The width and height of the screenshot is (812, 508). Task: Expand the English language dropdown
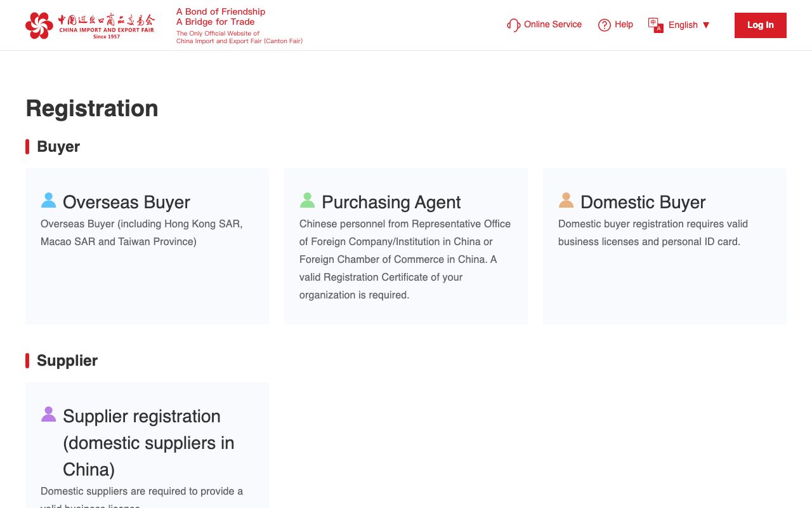(x=683, y=25)
